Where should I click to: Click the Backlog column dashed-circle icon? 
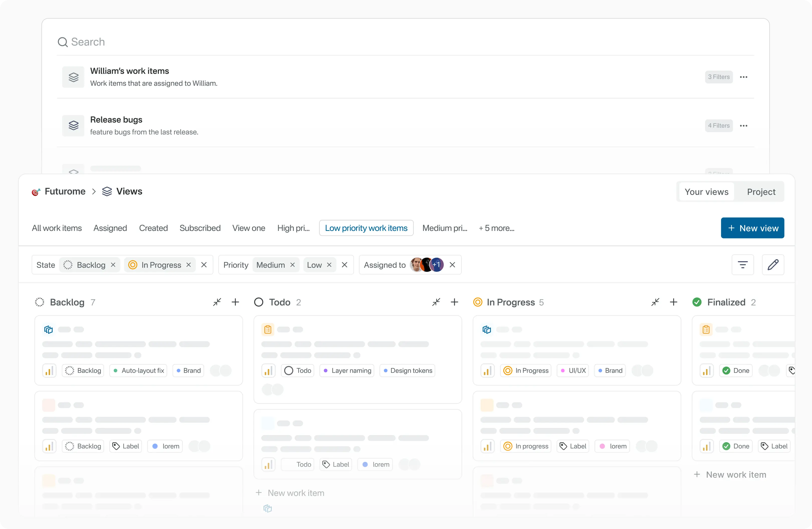[40, 302]
